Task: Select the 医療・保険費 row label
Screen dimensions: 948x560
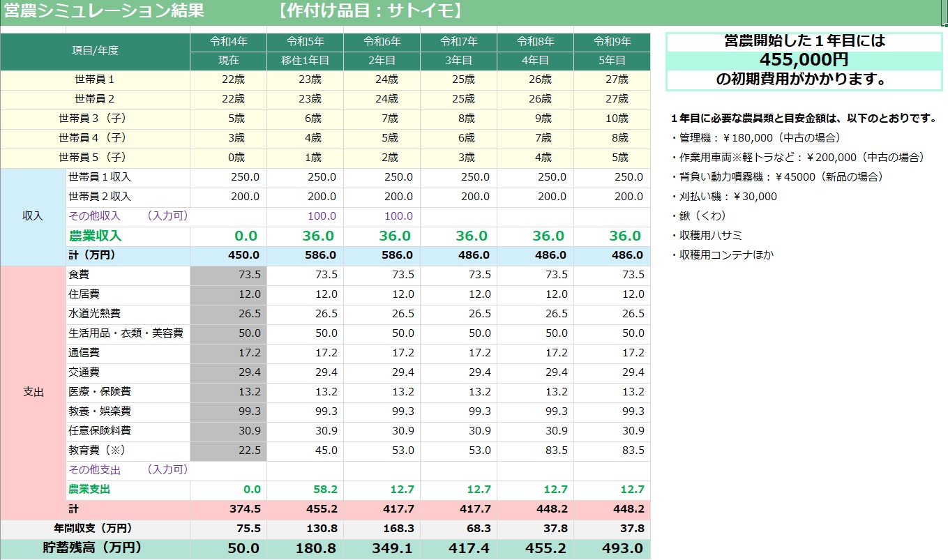Action: pos(128,392)
